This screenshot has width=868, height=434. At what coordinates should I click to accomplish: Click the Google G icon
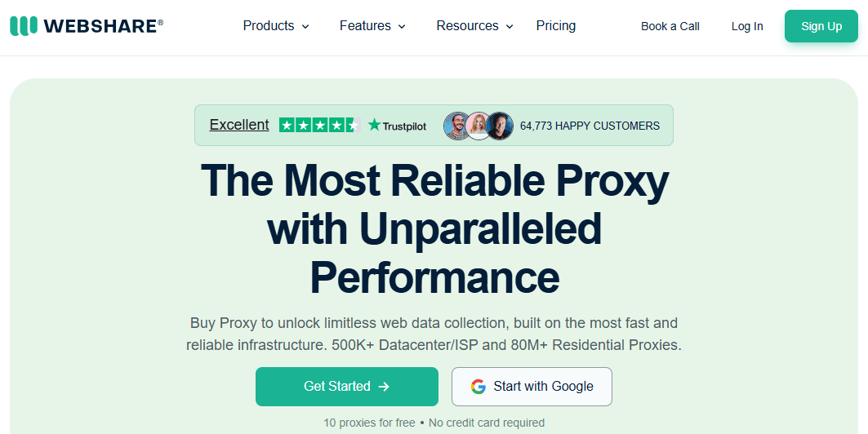(479, 387)
